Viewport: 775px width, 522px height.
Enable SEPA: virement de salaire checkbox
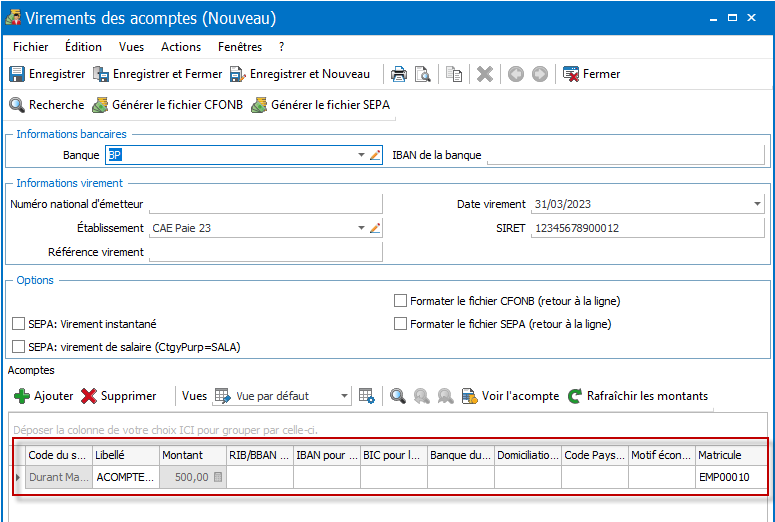(x=19, y=347)
